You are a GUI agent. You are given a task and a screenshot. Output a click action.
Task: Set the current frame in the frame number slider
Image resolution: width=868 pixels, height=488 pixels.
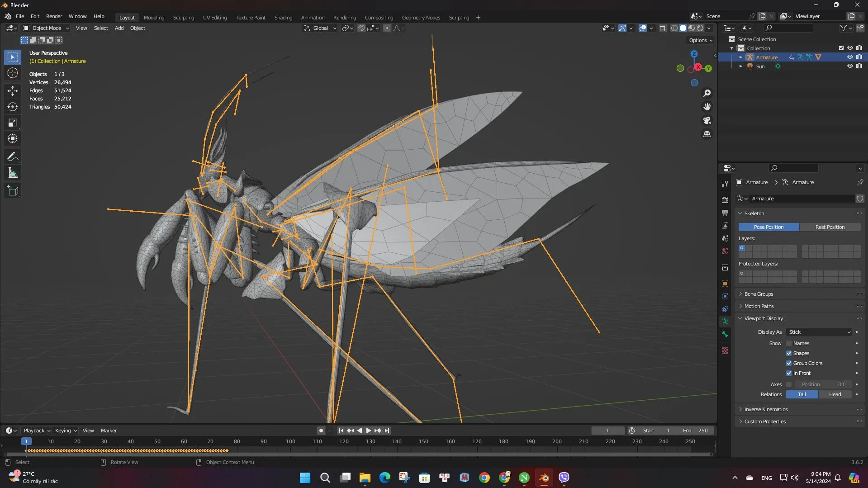(607, 431)
